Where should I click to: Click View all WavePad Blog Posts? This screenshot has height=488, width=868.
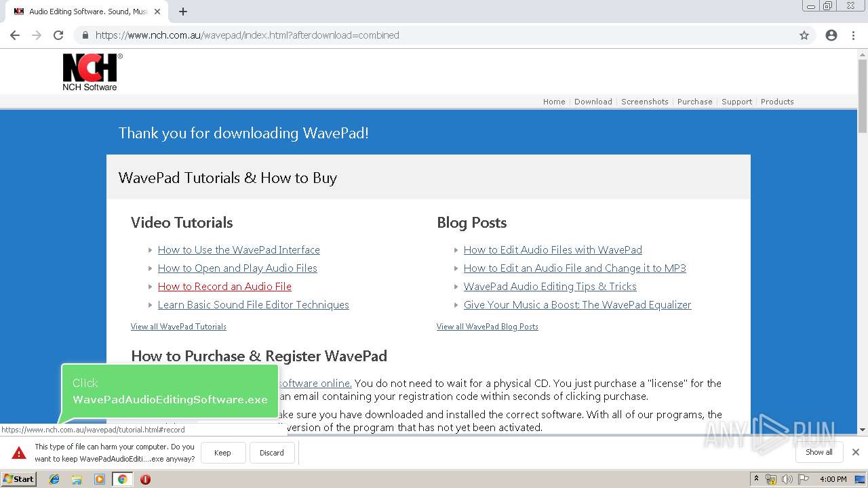tap(488, 327)
